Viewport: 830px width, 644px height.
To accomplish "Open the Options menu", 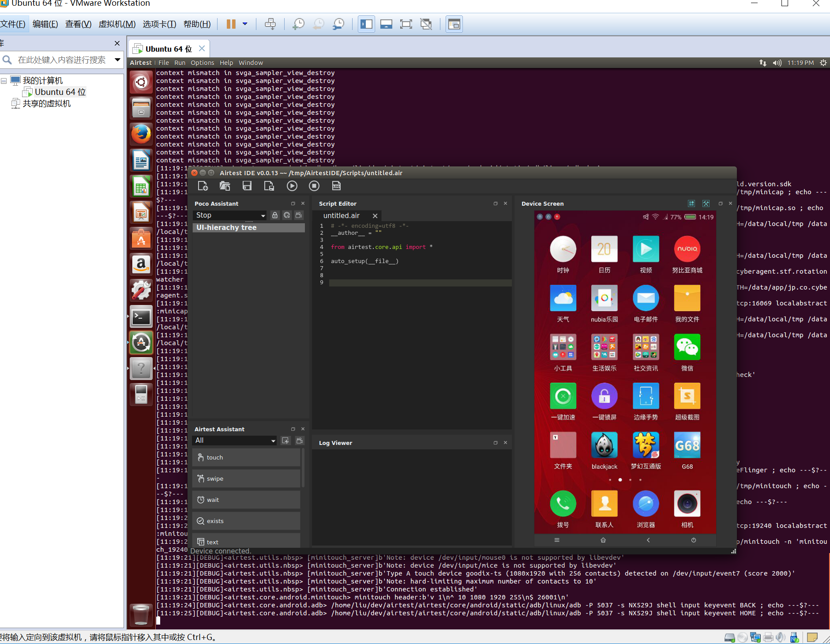I will point(203,63).
